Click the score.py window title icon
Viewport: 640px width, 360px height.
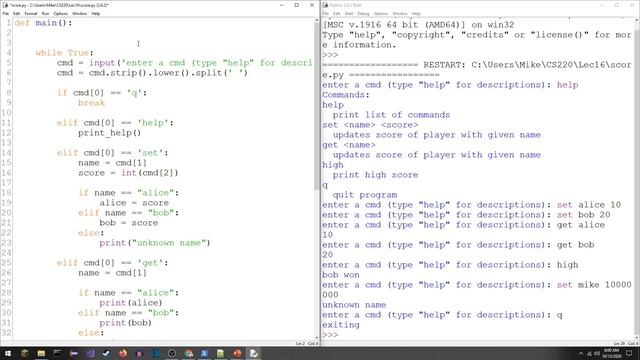tap(5, 5)
